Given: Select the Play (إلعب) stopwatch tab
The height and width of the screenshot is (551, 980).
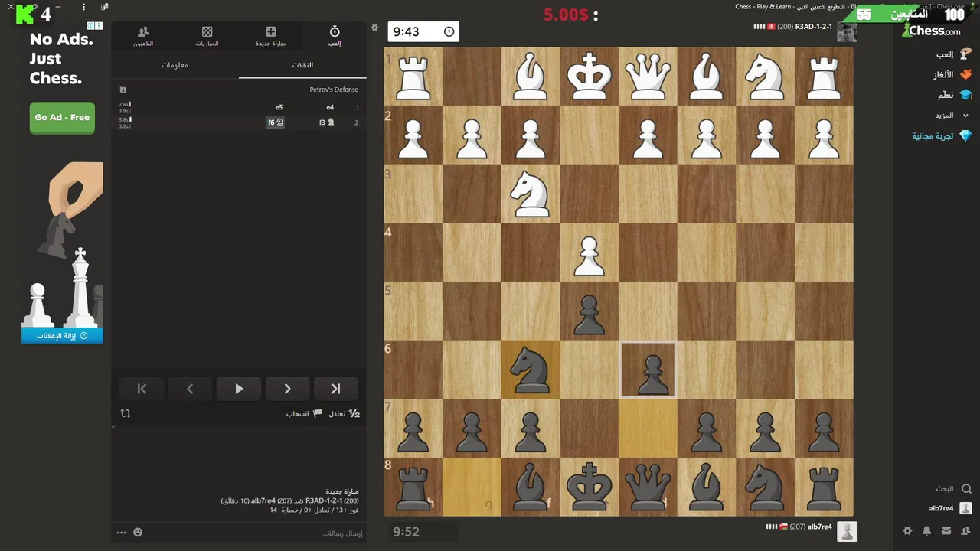Looking at the screenshot, I should click(335, 36).
